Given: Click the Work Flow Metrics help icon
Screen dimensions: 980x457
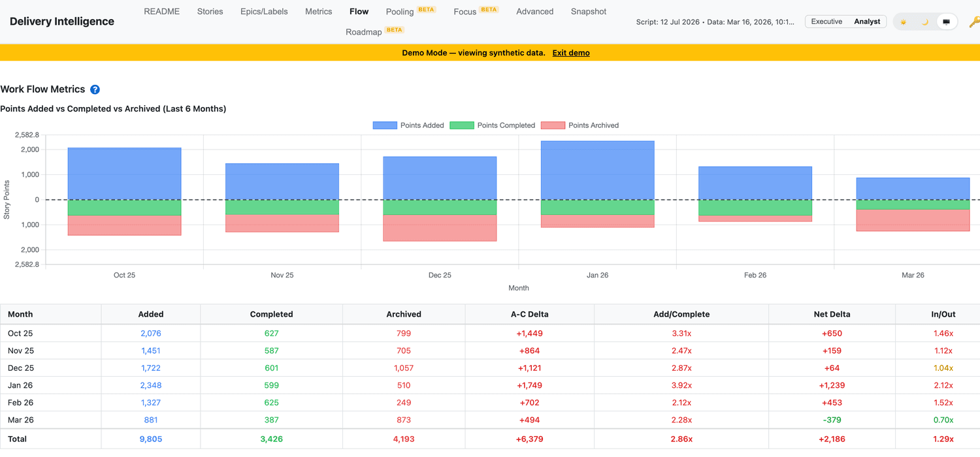Looking at the screenshot, I should [95, 89].
